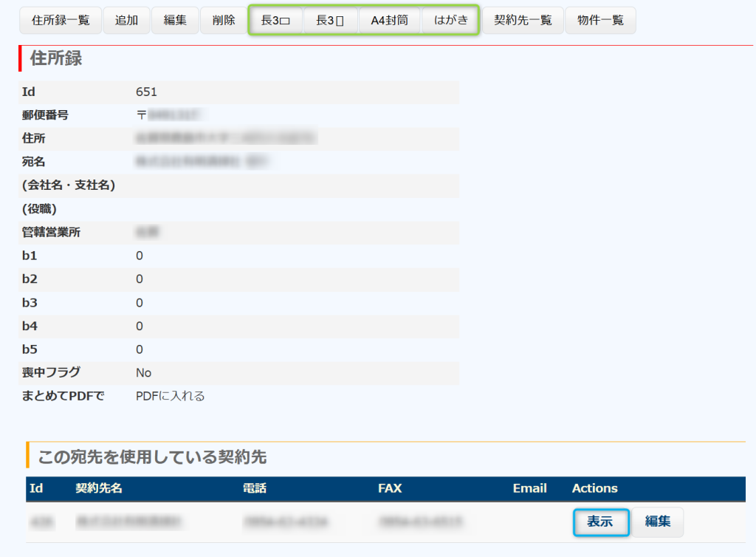756x557 pixels.
Task: Choose the A4封筒 envelope print option
Action: [389, 21]
